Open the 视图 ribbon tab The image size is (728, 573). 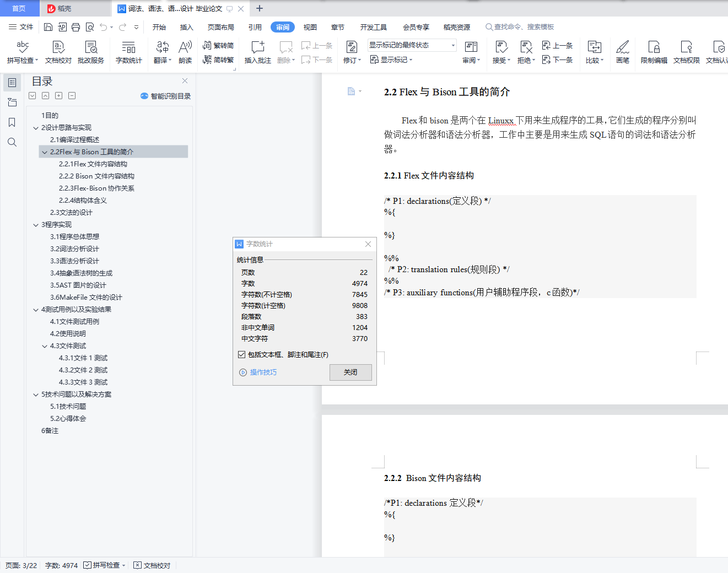pos(310,27)
